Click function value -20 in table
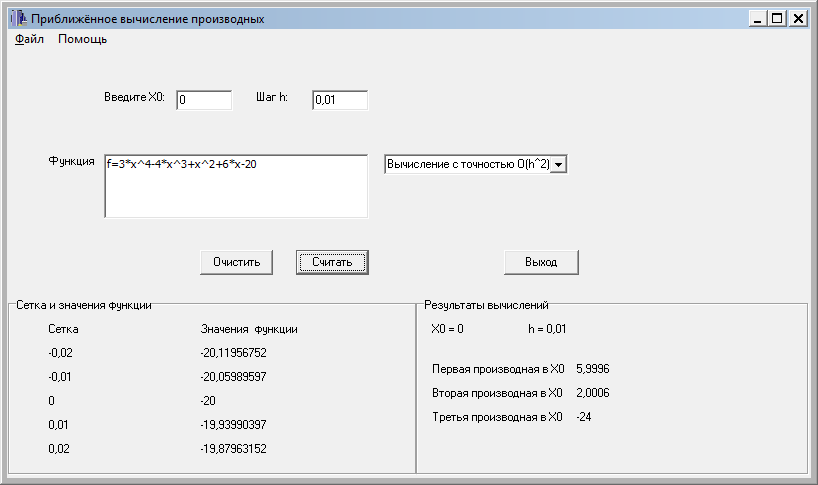818x485 pixels. click(x=208, y=401)
